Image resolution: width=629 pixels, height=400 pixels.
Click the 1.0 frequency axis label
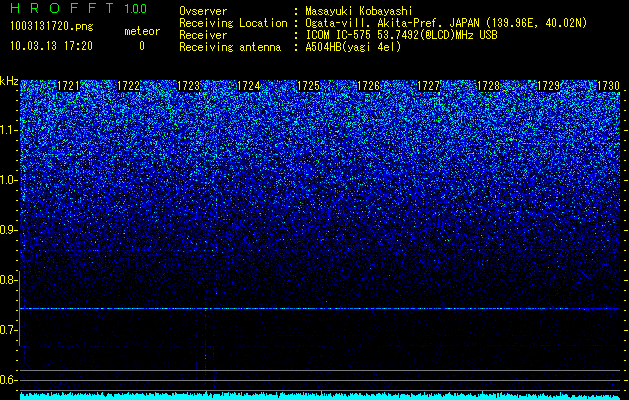[9, 181]
